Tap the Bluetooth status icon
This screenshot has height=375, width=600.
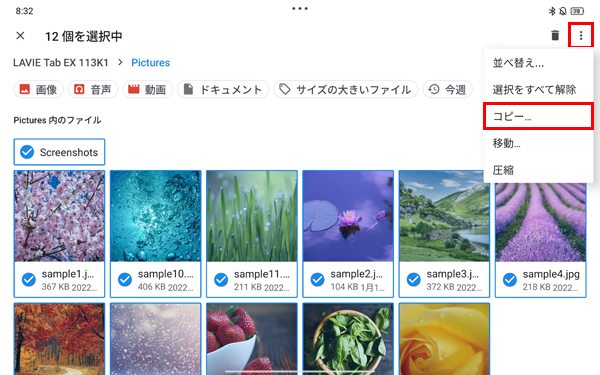[551, 11]
